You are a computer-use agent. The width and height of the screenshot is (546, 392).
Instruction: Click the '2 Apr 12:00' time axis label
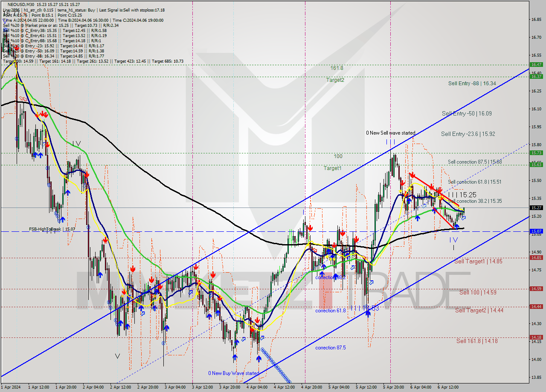pos(121,387)
